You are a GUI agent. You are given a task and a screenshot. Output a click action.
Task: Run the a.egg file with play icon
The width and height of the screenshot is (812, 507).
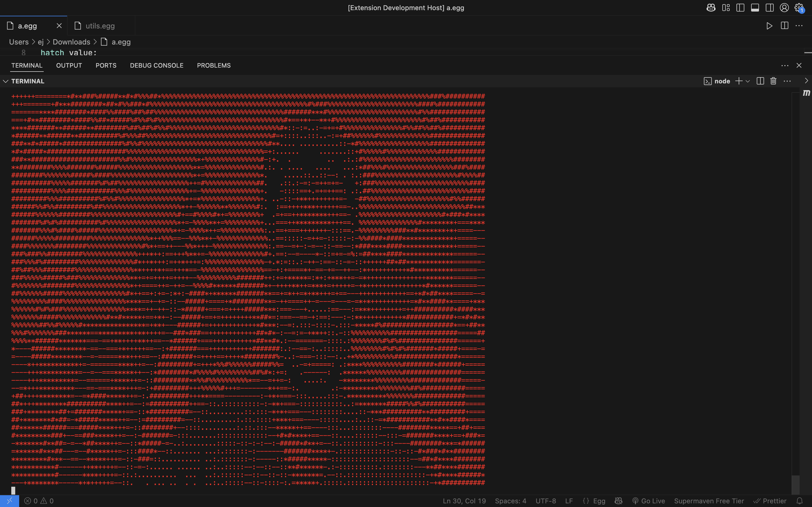(x=769, y=26)
